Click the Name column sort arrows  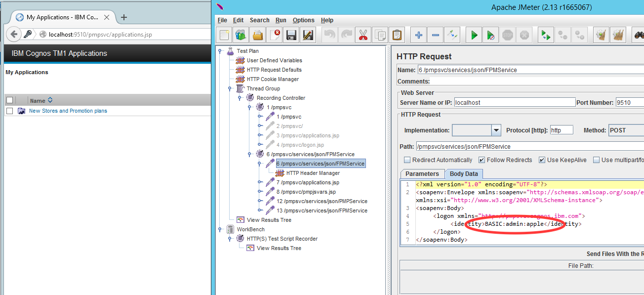click(x=50, y=100)
